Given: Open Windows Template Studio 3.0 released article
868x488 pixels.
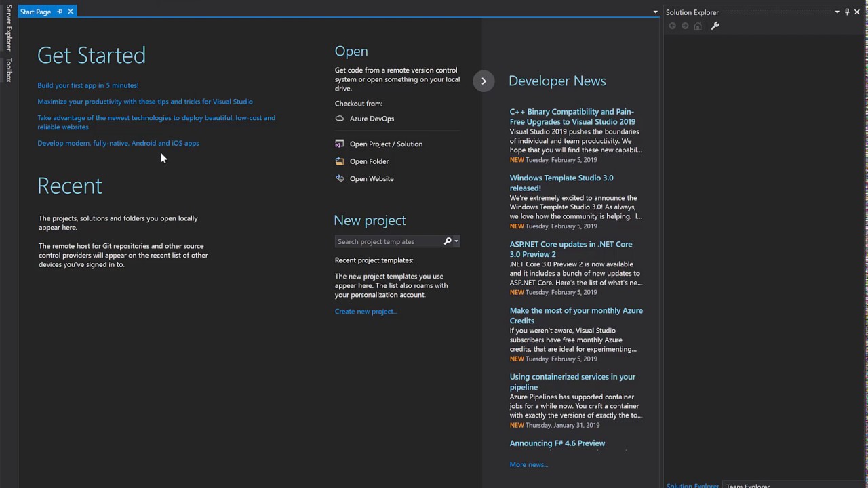Looking at the screenshot, I should tap(561, 183).
